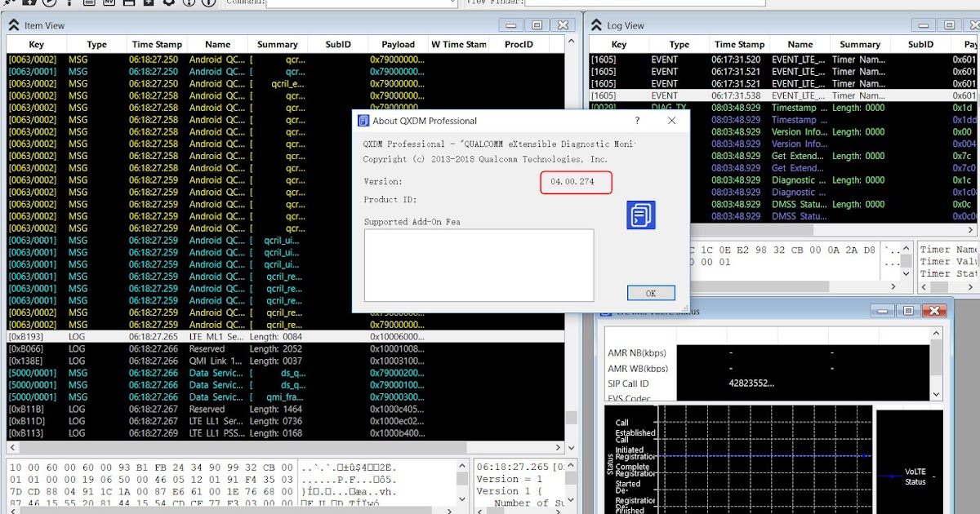Screen dimensions: 980x514
Task: Click the Payload column header in Item View
Action: click(x=398, y=44)
